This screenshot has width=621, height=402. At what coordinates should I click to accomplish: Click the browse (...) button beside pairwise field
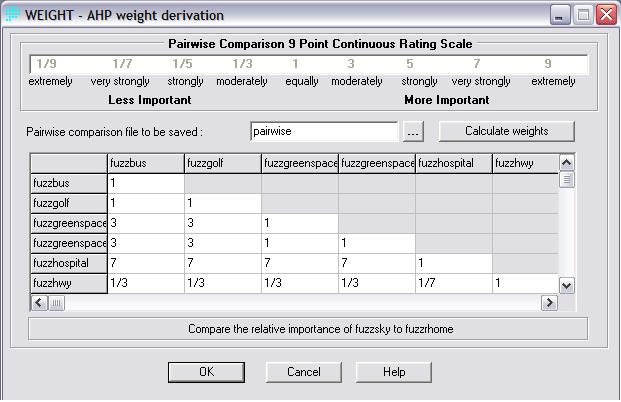click(415, 131)
